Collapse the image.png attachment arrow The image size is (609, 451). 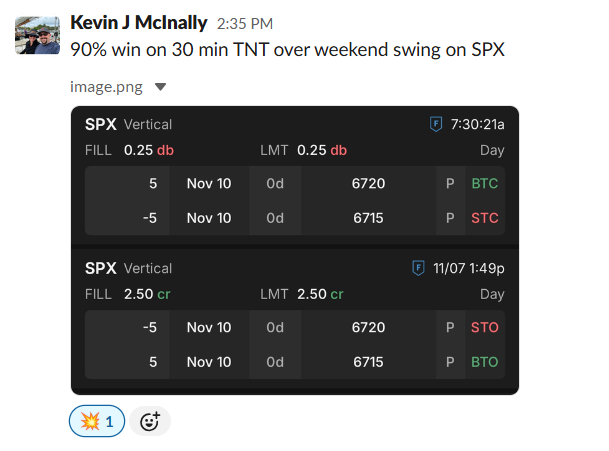tap(161, 87)
